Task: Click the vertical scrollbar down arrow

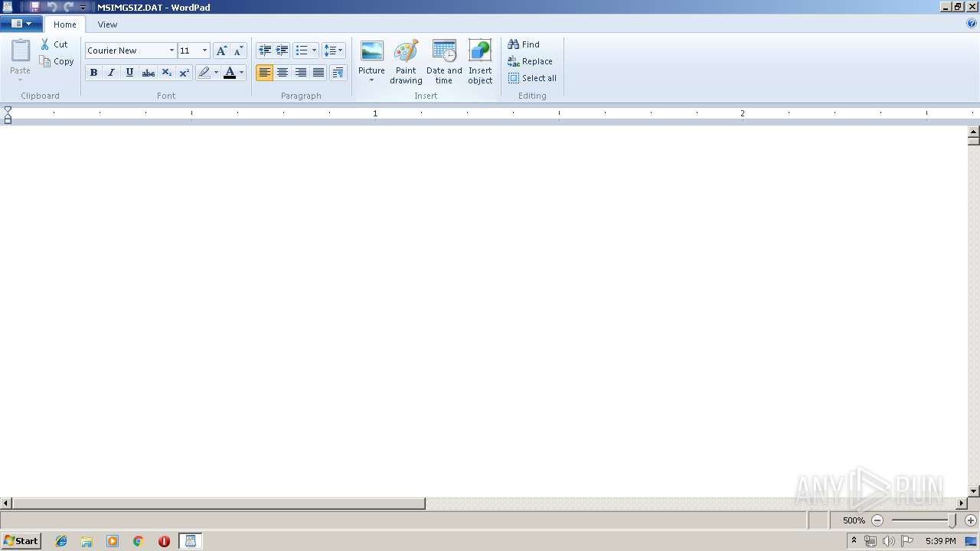Action: coord(974,491)
